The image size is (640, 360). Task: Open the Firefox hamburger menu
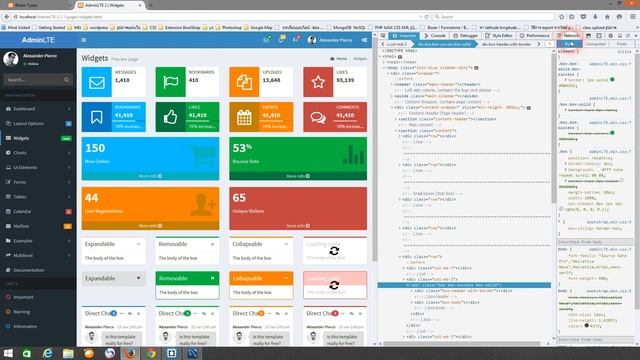(633, 17)
